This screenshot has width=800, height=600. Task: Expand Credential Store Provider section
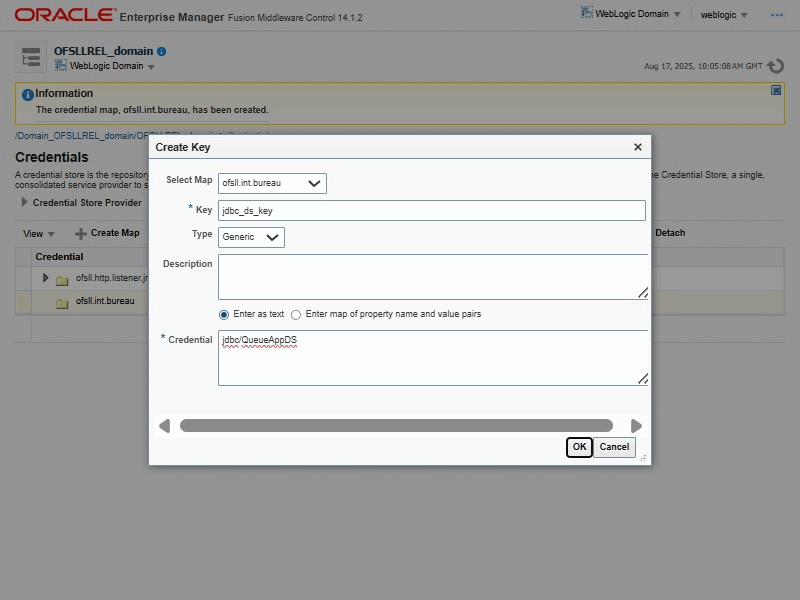tap(24, 202)
